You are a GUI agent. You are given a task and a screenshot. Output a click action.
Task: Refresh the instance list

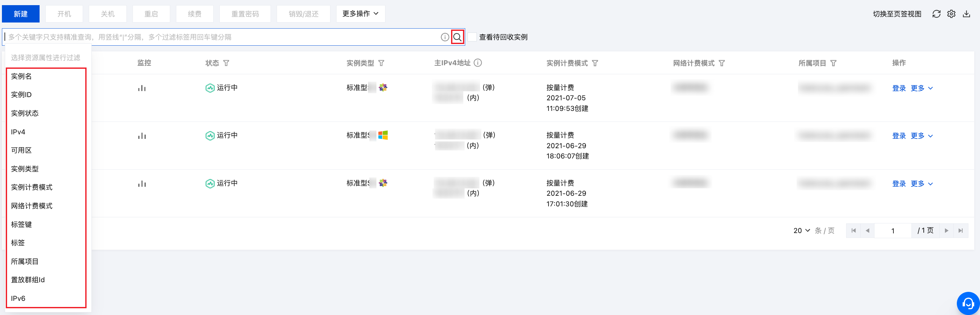click(x=936, y=14)
